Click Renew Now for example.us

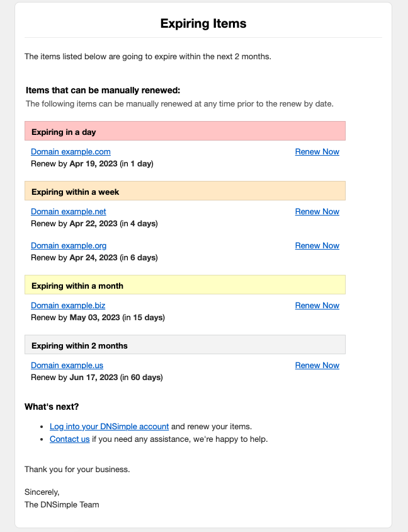317,366
